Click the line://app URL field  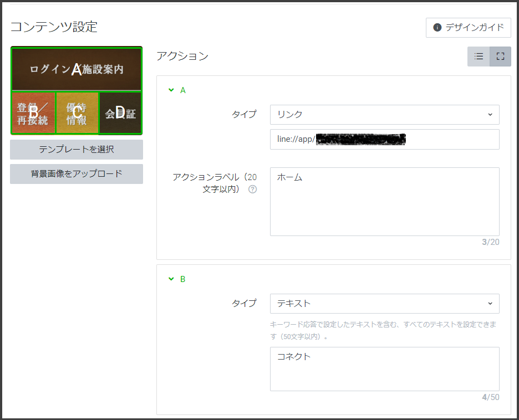[384, 140]
